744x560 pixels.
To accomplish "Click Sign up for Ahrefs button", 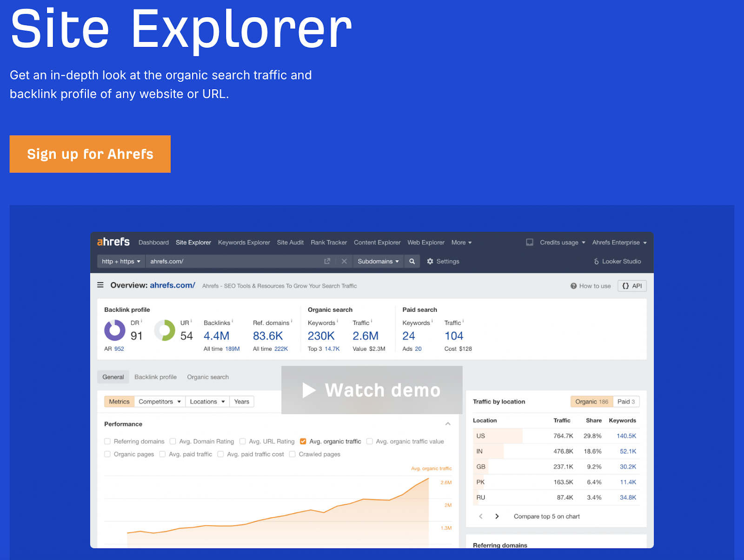I will pyautogui.click(x=90, y=154).
